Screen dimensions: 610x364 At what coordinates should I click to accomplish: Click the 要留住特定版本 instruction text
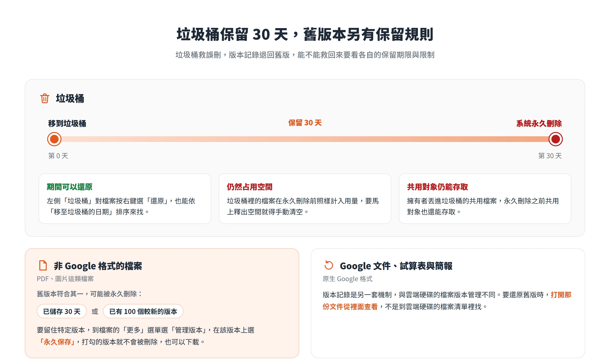tap(145, 336)
